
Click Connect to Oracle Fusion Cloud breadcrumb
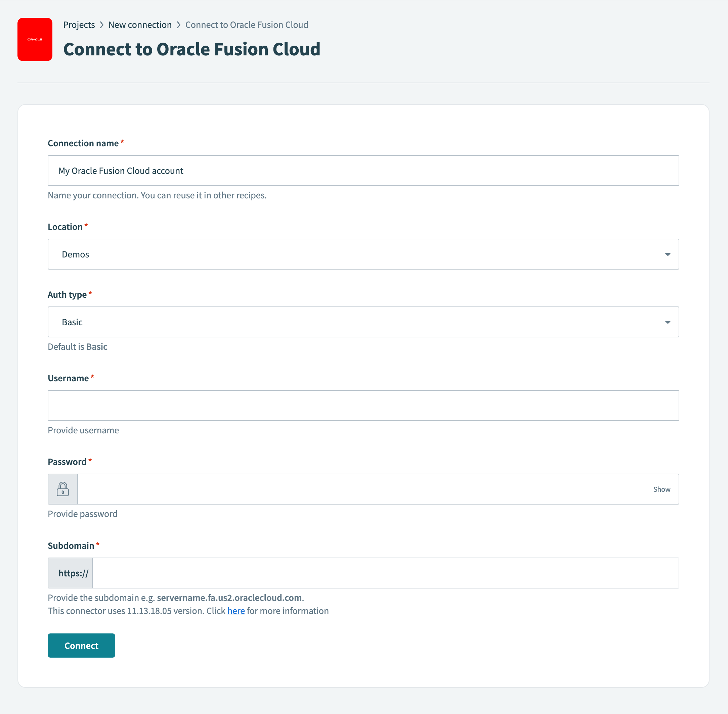coord(247,25)
